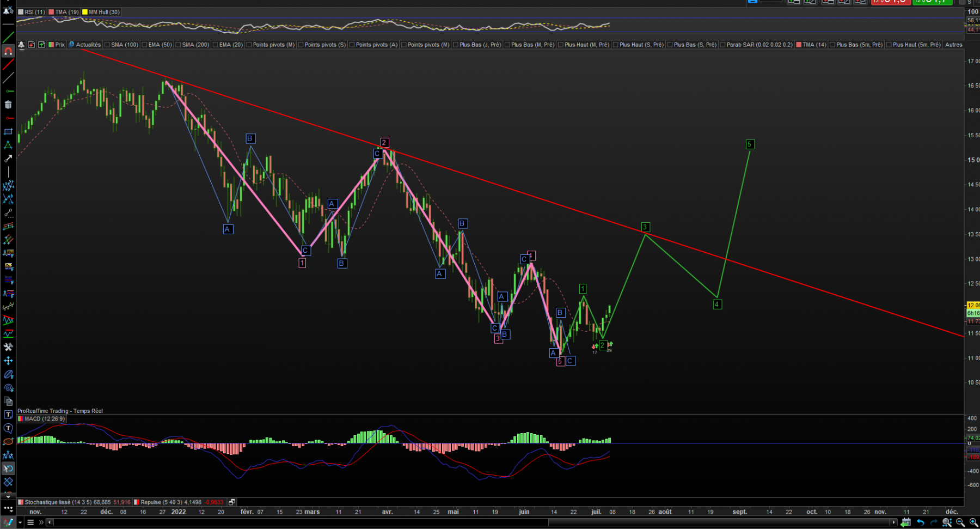Select the text box tool
The image size is (980, 529).
point(8,415)
